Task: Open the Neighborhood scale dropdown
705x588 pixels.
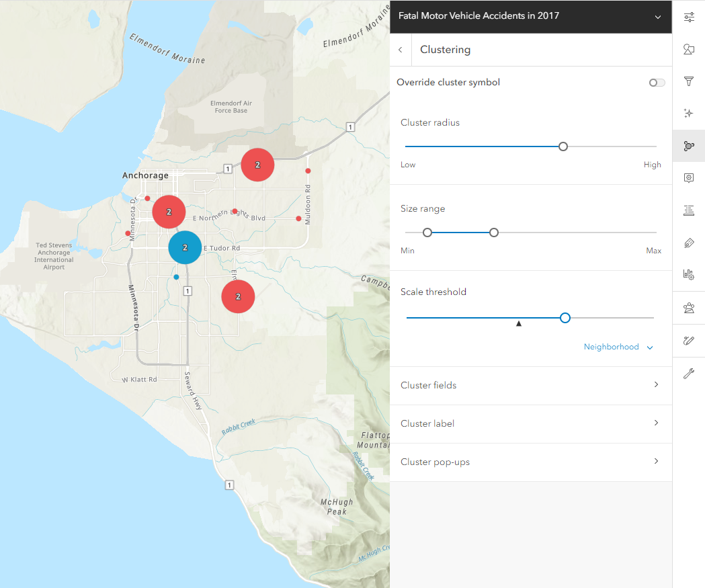Action: pos(618,347)
